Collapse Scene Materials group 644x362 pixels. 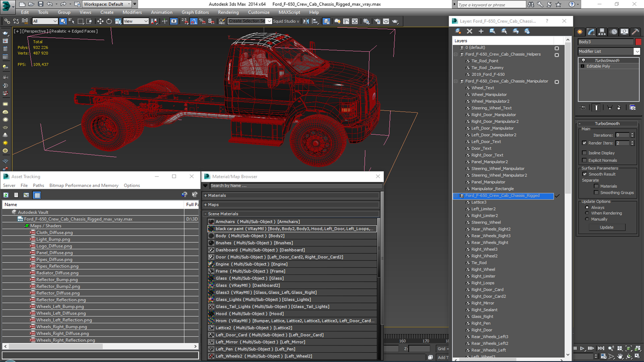click(x=291, y=214)
